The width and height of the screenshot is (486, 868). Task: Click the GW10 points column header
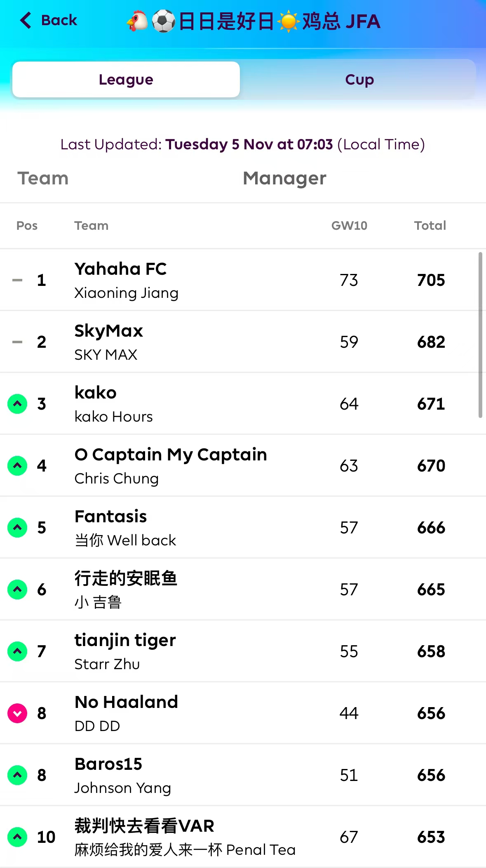[349, 226]
